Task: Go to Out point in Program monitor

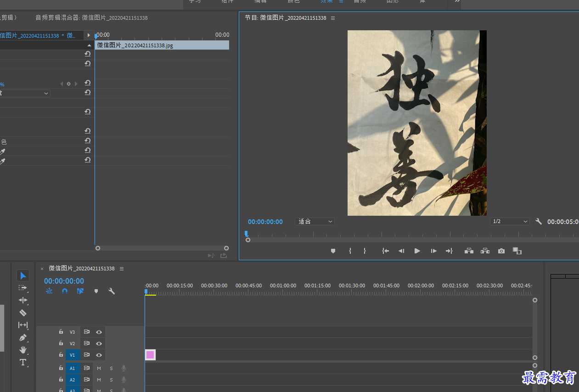Action: pos(449,251)
